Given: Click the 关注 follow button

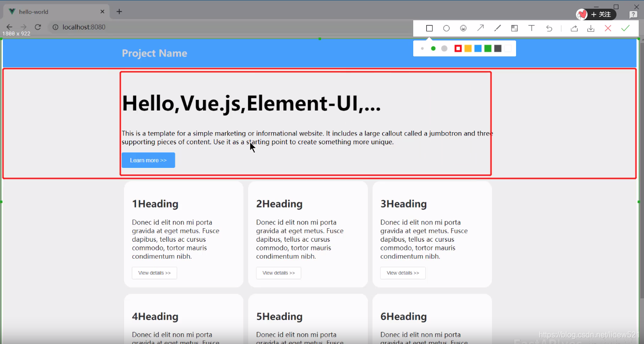Looking at the screenshot, I should (602, 14).
